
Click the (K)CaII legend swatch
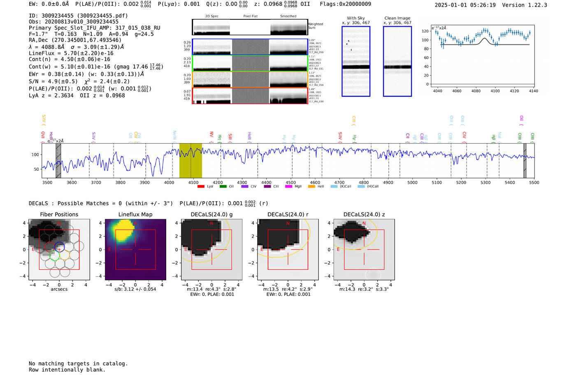point(334,186)
